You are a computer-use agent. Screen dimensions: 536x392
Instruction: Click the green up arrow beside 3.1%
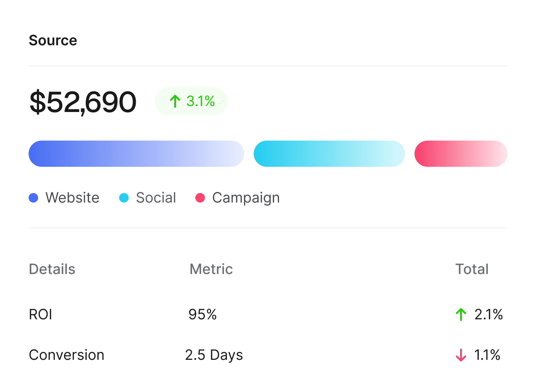pyautogui.click(x=175, y=101)
